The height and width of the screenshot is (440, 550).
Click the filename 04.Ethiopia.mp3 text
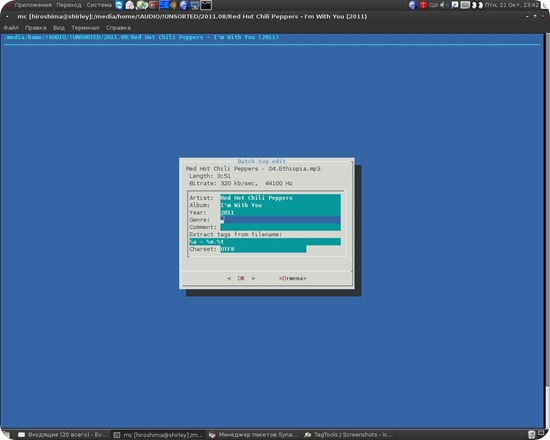pos(294,169)
